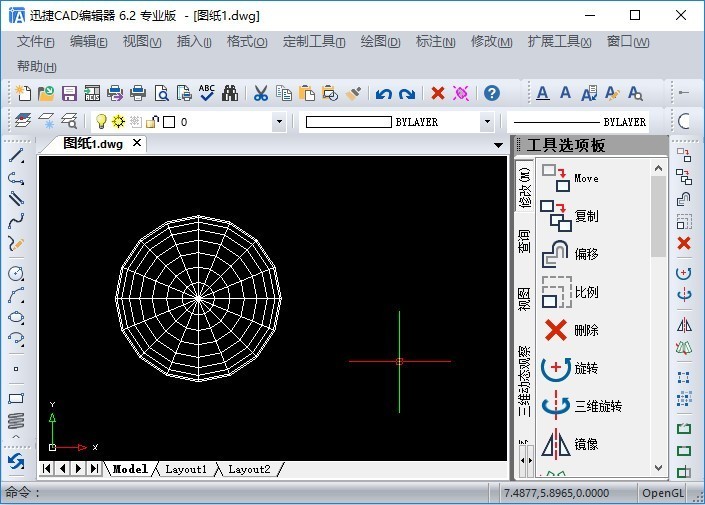Click the 命令 command line input
The width and height of the screenshot is (705, 505).
click(245, 493)
